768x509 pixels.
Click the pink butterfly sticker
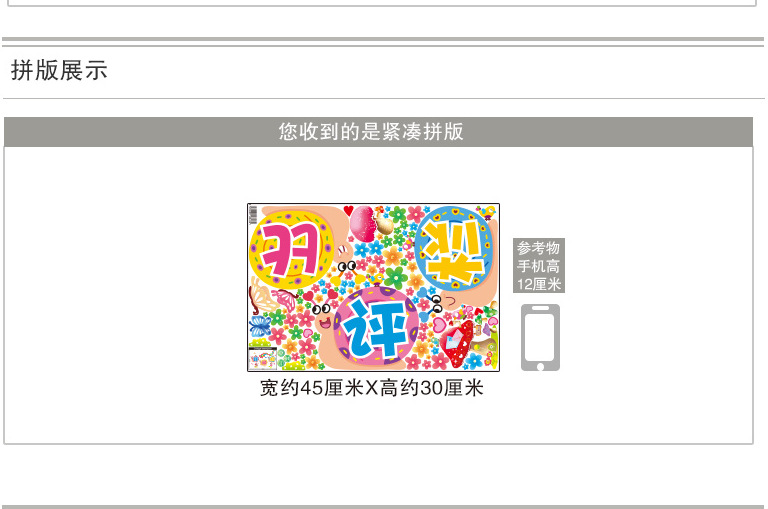coord(285,299)
